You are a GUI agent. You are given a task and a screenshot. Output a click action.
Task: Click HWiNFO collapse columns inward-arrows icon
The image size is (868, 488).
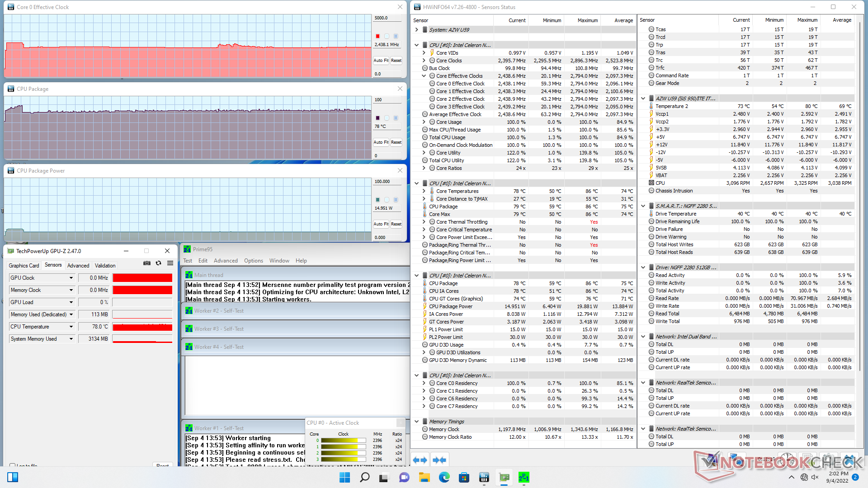439,460
